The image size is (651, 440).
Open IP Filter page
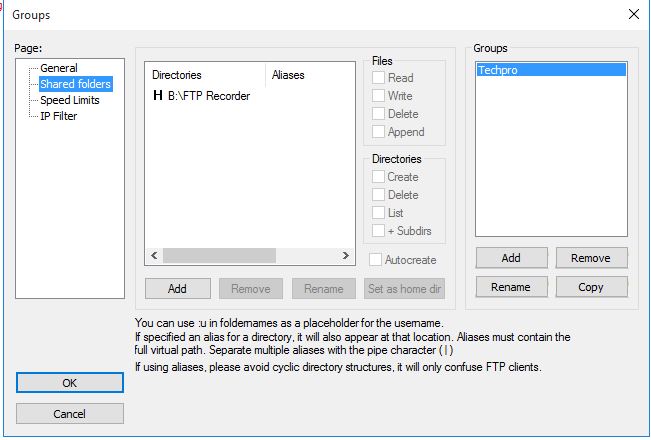[59, 116]
